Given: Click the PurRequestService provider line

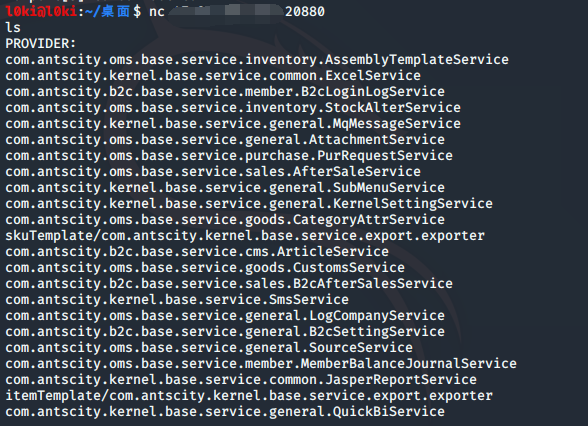Looking at the screenshot, I should coord(229,156).
